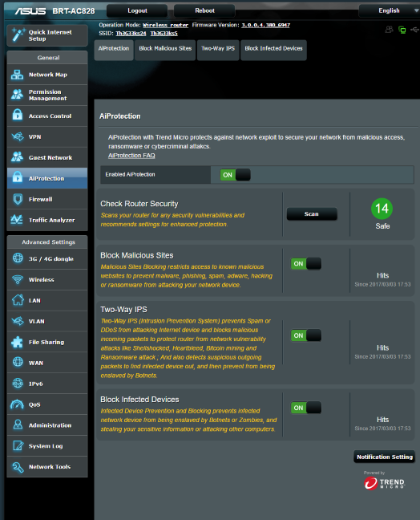Click the Logout button
This screenshot has width=420, height=520.
tap(137, 10)
